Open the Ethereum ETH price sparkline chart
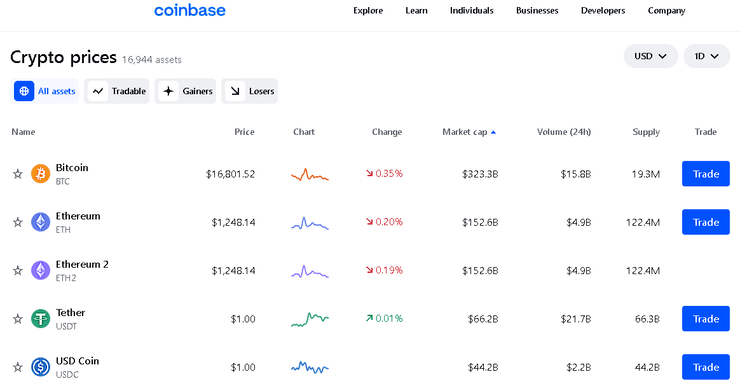The width and height of the screenshot is (740, 388). (x=310, y=223)
